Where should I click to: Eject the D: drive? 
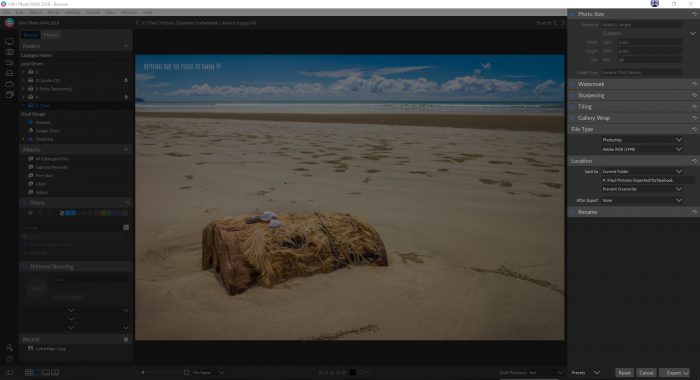126,80
